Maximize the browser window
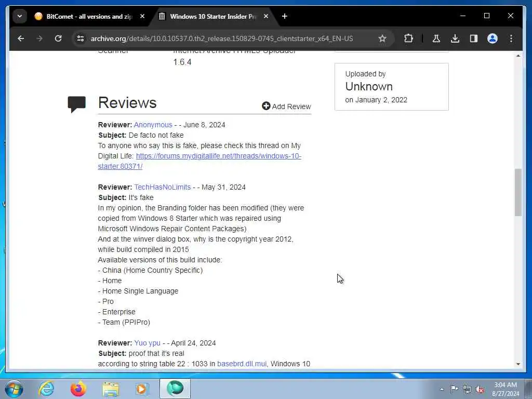 point(486,16)
